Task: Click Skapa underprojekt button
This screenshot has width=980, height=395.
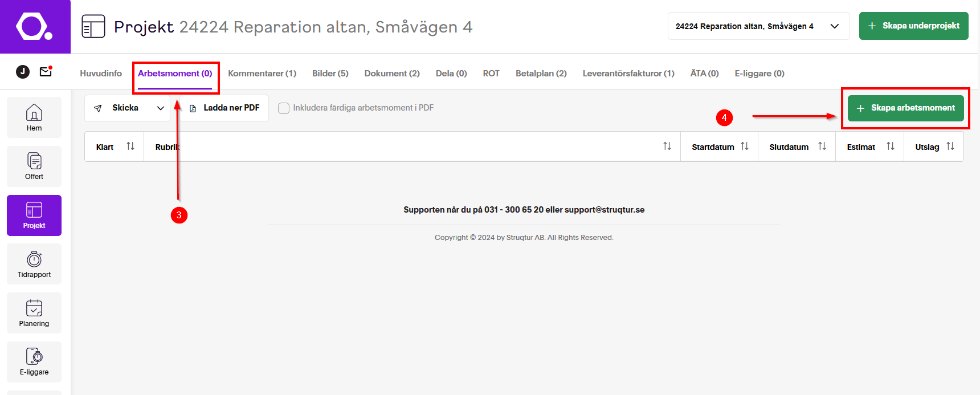Action: 913,26
